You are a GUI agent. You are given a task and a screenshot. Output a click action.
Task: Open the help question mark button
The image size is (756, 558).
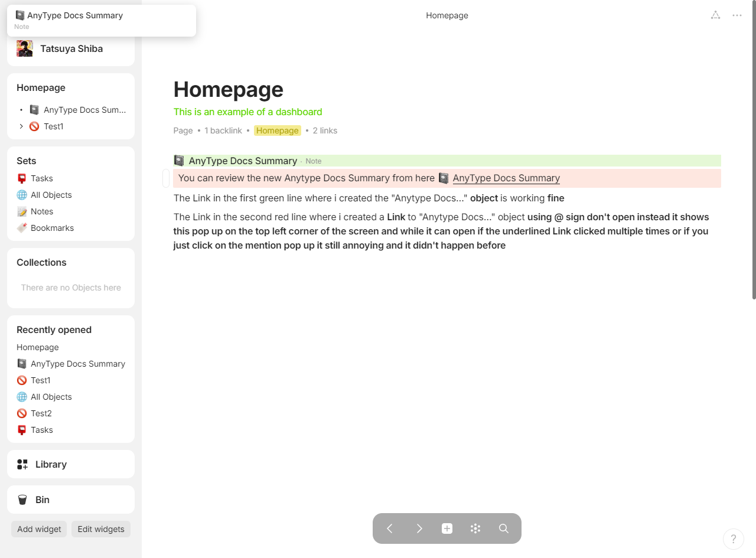click(733, 539)
